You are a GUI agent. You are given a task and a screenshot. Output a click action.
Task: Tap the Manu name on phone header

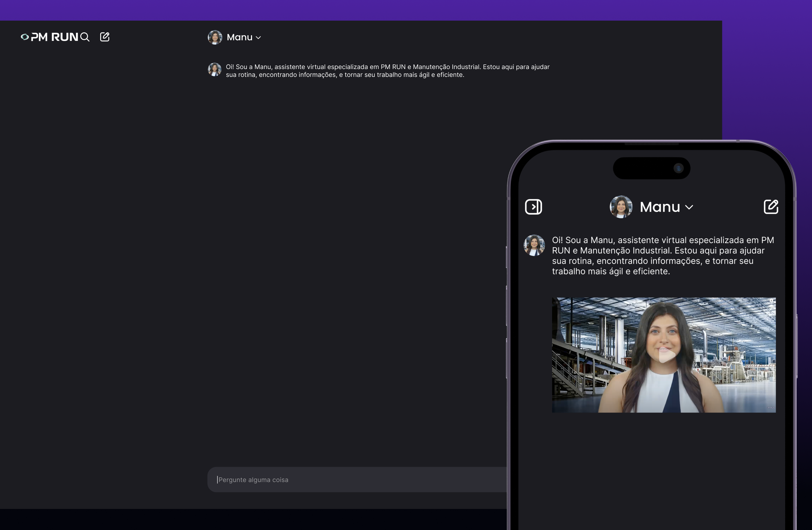pos(659,207)
